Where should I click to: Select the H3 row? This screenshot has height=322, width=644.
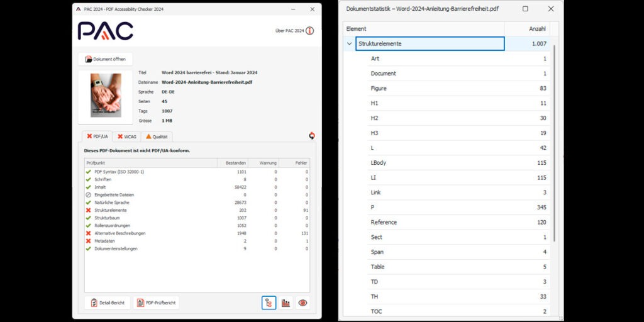point(458,133)
